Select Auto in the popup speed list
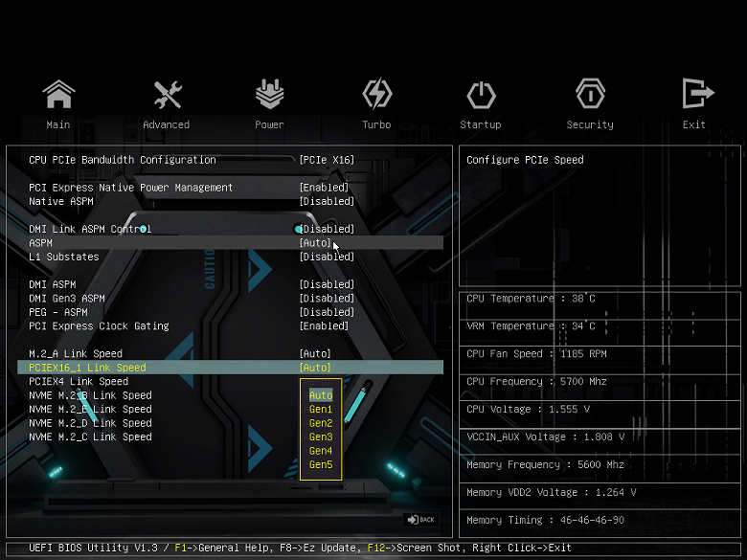The image size is (747, 560). pyautogui.click(x=321, y=395)
